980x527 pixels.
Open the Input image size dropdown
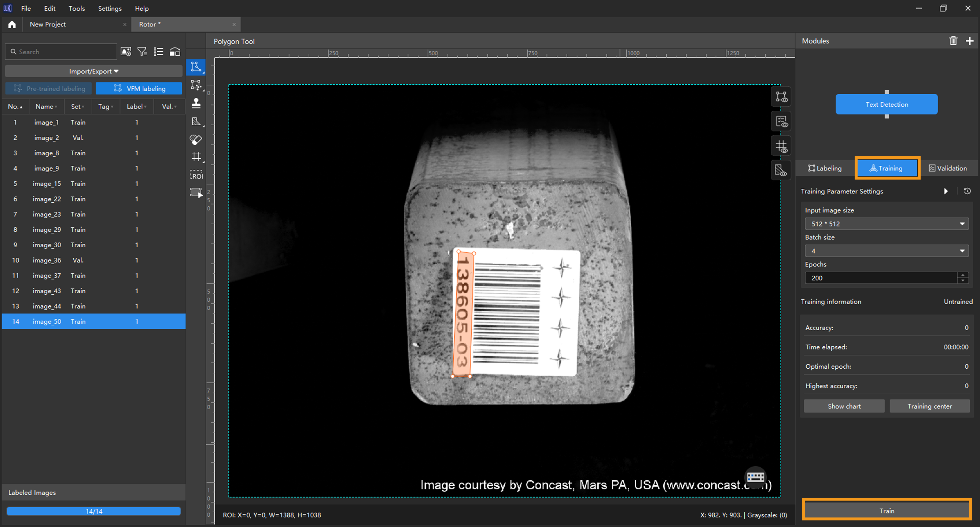(887, 224)
